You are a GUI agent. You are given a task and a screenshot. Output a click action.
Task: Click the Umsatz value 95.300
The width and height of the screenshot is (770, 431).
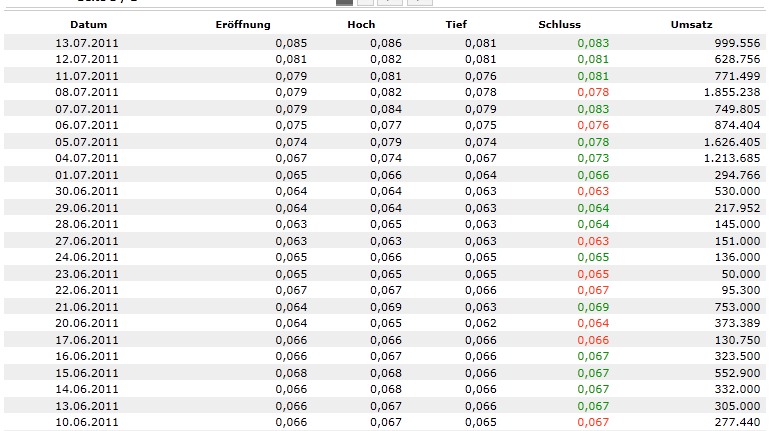[x=737, y=290]
